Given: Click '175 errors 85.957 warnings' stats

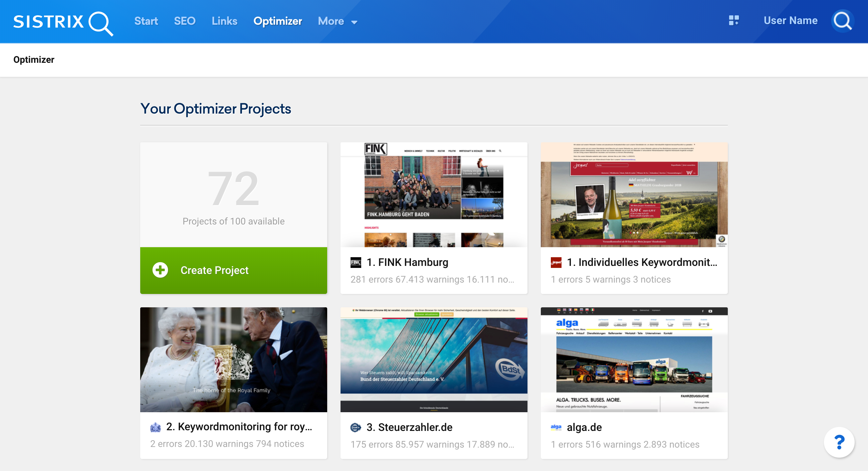Looking at the screenshot, I should (432, 444).
